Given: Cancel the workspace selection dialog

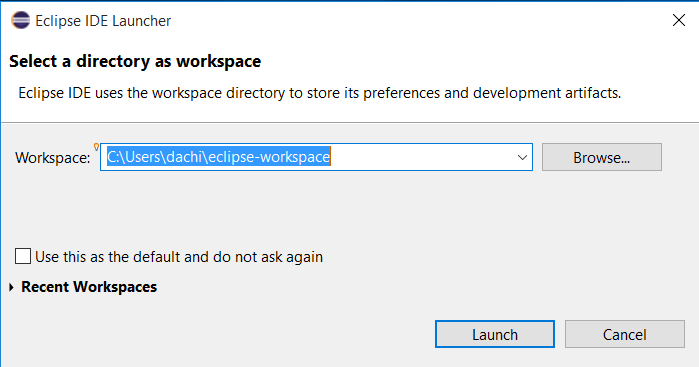Looking at the screenshot, I should (x=625, y=334).
